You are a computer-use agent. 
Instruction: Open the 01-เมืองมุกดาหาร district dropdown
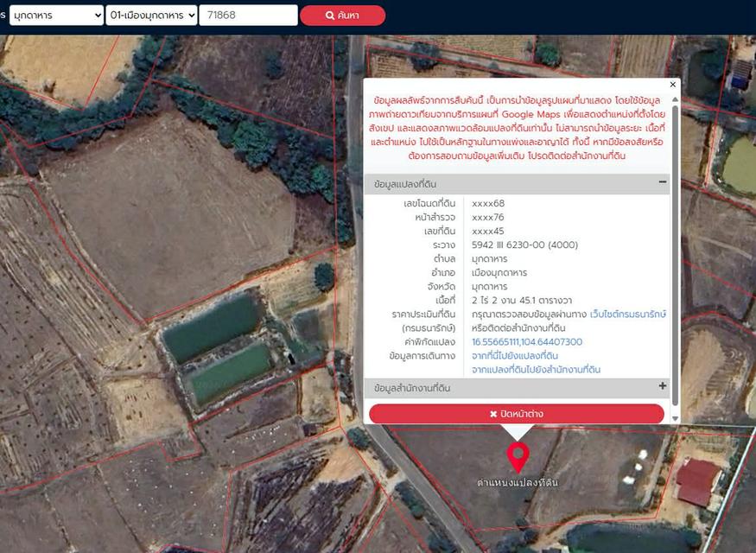[151, 15]
